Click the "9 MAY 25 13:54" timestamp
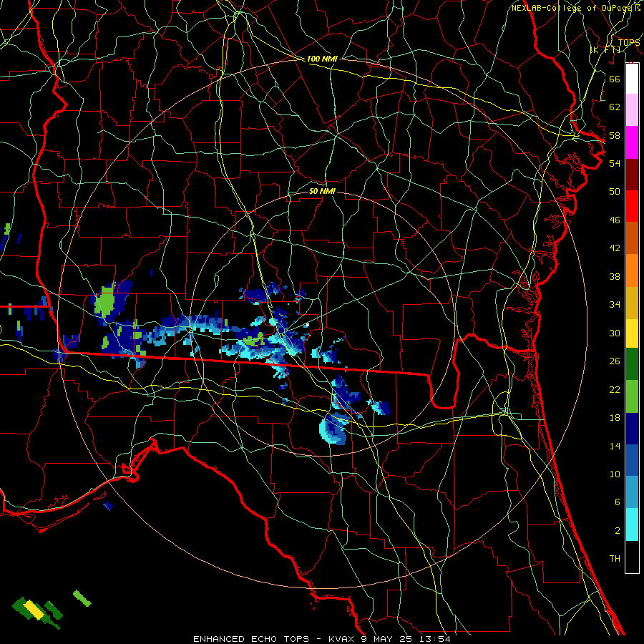Viewport: 644px width, 644px height. tap(406, 639)
